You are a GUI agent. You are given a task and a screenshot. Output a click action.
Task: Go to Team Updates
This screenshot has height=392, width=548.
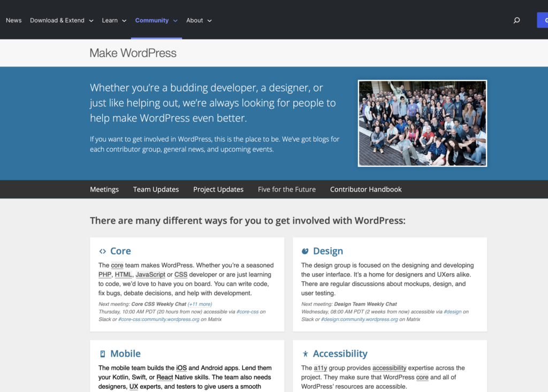point(156,189)
